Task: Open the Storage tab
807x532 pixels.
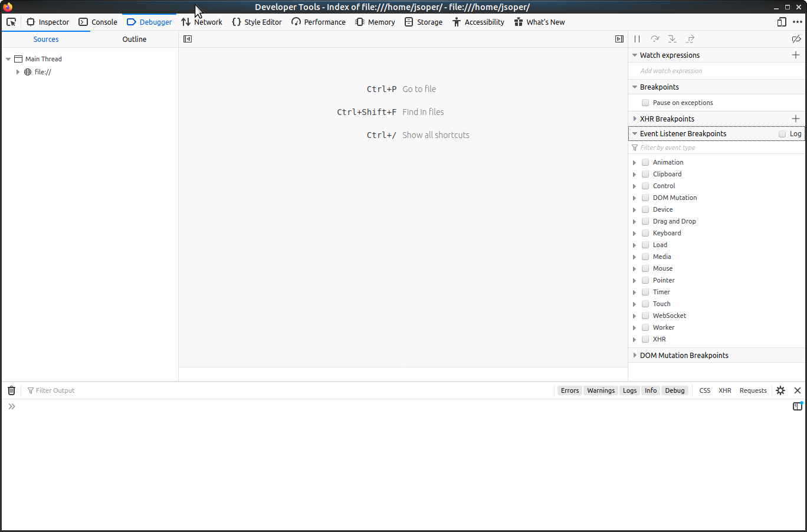Action: click(424, 22)
